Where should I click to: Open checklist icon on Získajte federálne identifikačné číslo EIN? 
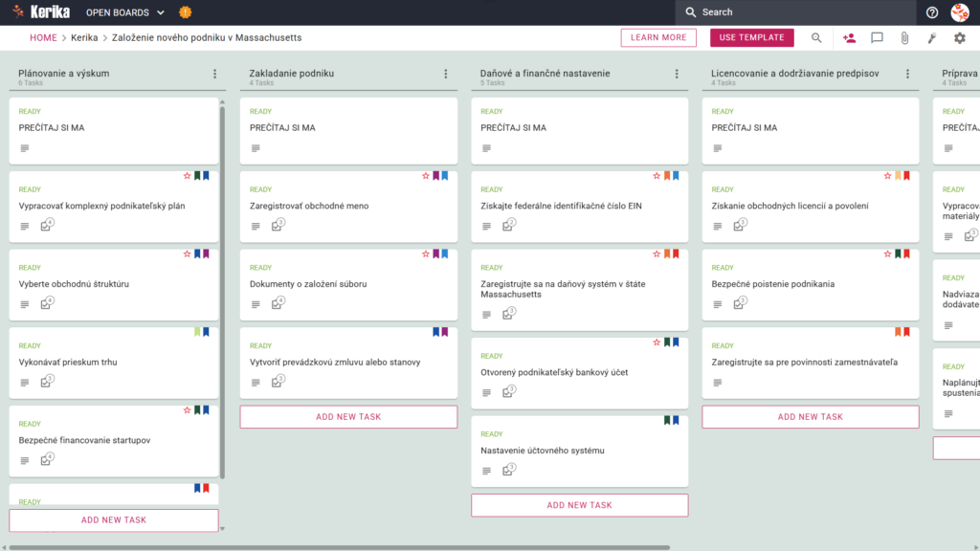pyautogui.click(x=509, y=225)
